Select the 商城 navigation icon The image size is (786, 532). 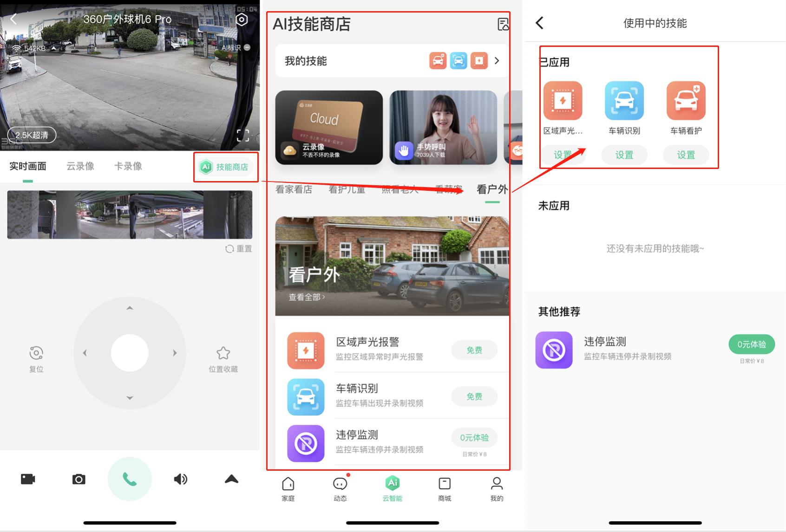tap(444, 483)
